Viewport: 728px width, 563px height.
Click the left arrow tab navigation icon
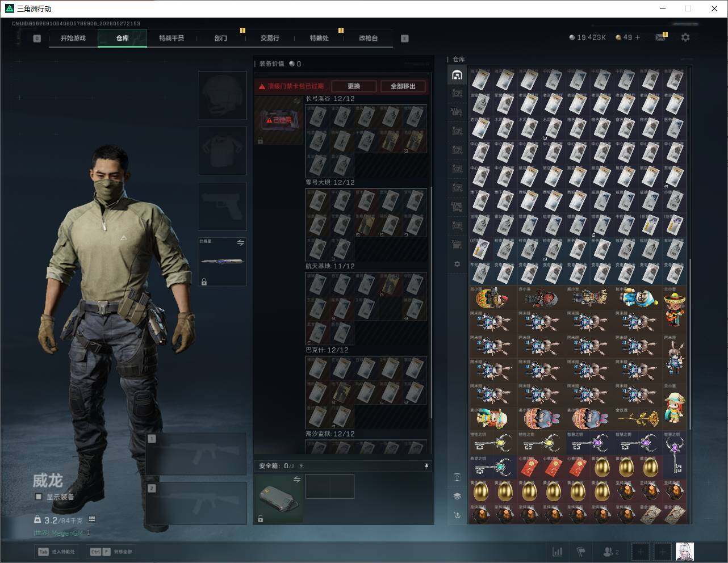pyautogui.click(x=37, y=39)
